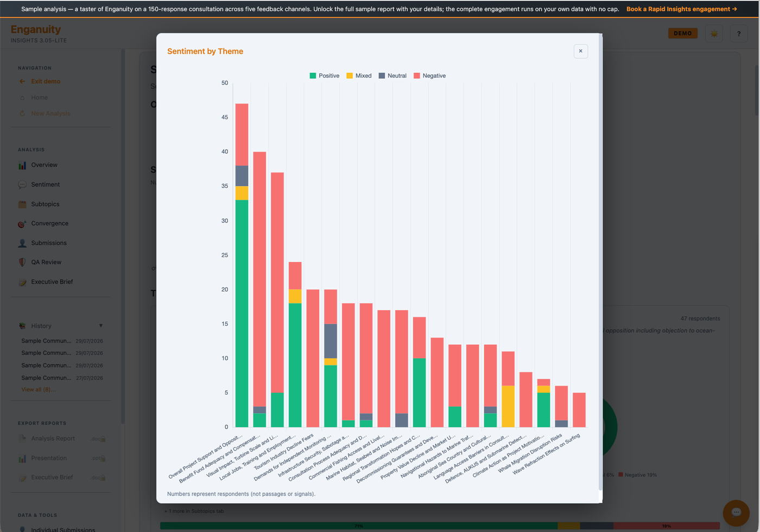Viewport: 760px width, 532px height.
Task: Click the green Positive segment of Overall Project Support bar
Action: [x=242, y=313]
